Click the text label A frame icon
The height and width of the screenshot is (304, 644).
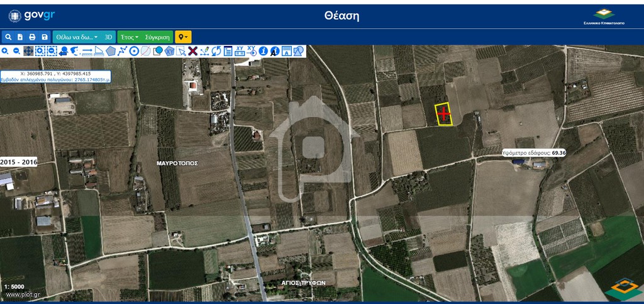click(287, 51)
